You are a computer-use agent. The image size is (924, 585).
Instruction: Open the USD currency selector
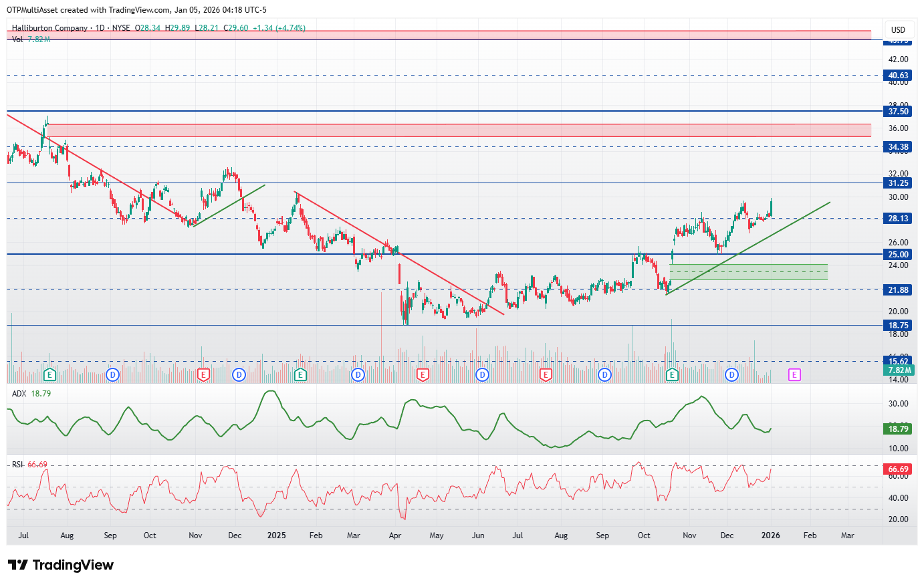(898, 29)
